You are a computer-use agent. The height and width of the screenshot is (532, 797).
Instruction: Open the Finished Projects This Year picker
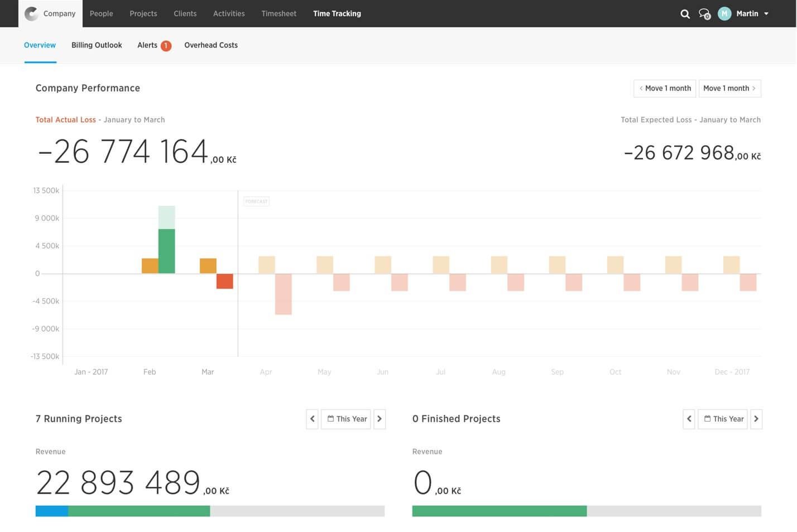(723, 419)
